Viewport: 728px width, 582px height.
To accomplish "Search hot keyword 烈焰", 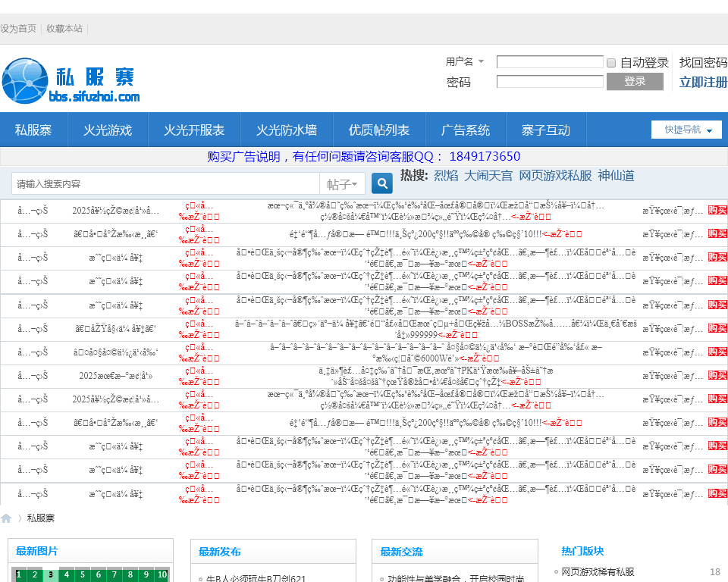I will [x=446, y=176].
